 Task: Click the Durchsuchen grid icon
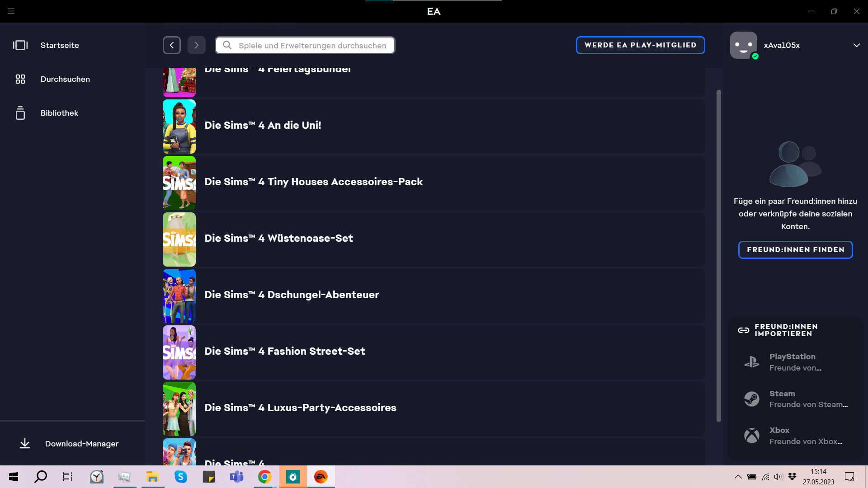(20, 79)
